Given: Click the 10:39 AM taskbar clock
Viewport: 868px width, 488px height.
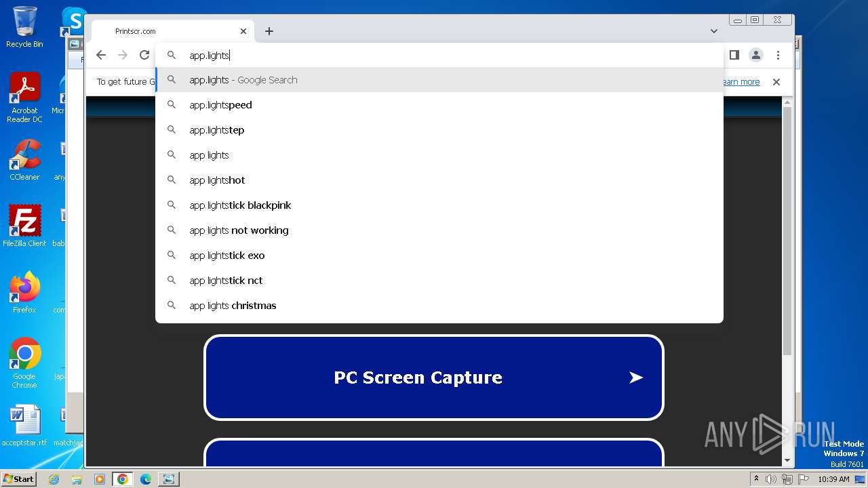Looking at the screenshot, I should coord(833,479).
